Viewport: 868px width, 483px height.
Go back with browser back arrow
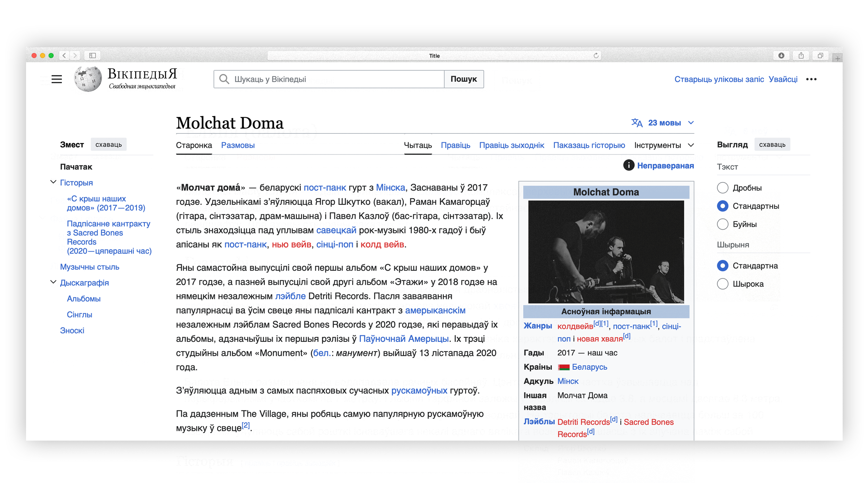(64, 56)
